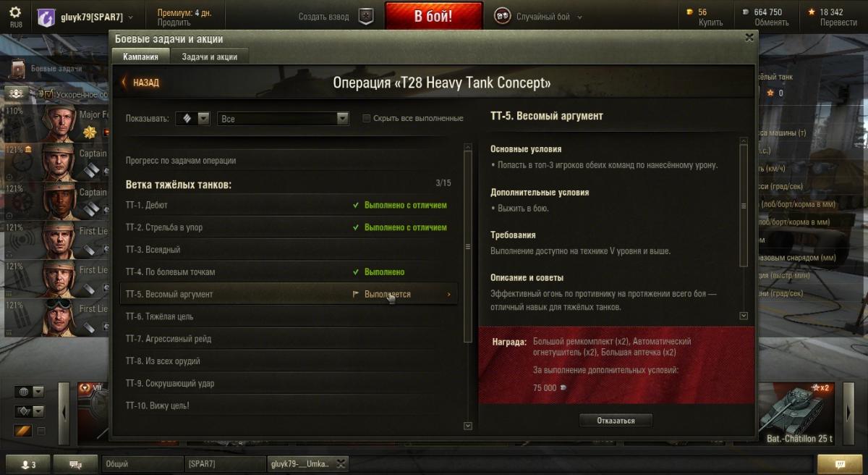Select the 'Кампания' tab
Screen dimensions: 868x475
140,56
